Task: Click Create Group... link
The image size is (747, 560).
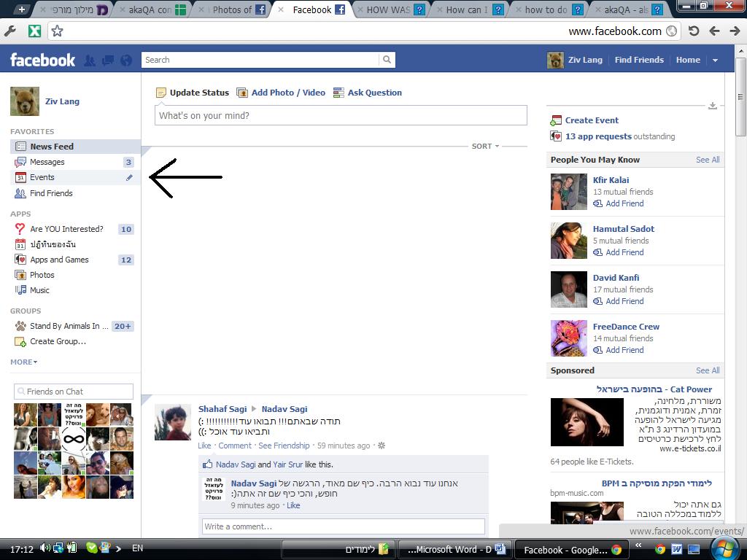Action: coord(58,341)
